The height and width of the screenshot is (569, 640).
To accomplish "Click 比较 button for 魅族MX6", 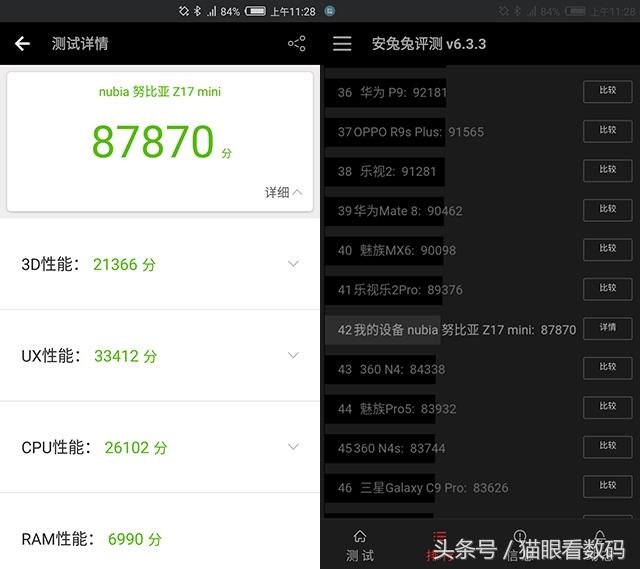I will pyautogui.click(x=607, y=249).
